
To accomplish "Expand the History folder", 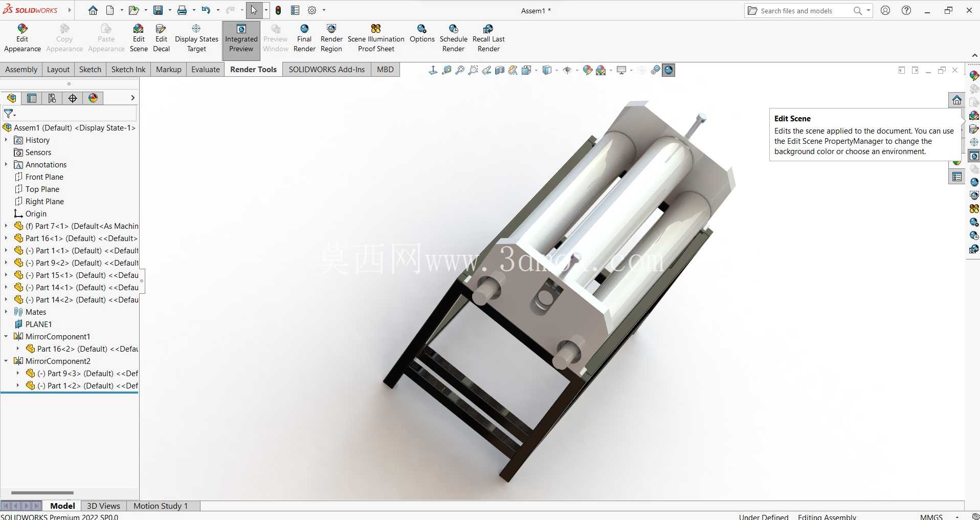I will click(6, 140).
